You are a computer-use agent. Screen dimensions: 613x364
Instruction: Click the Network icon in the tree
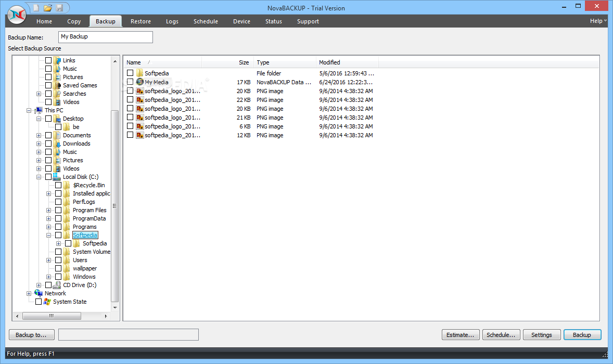coord(39,293)
